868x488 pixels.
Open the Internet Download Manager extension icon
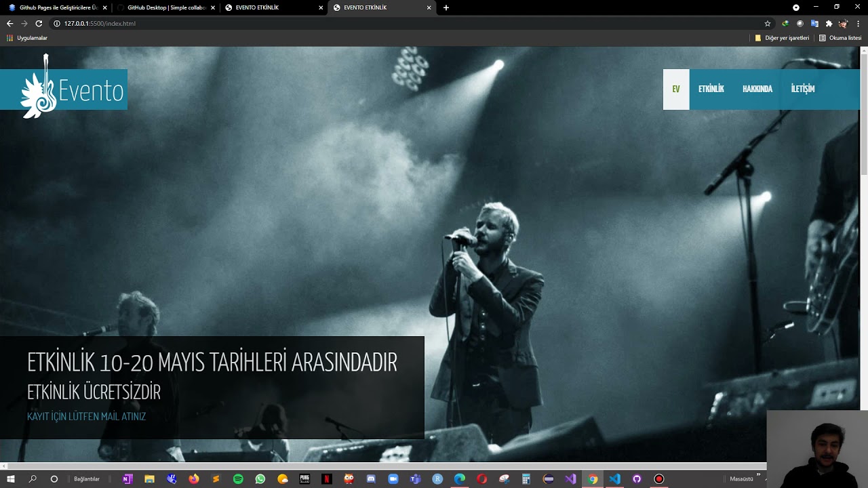point(785,23)
